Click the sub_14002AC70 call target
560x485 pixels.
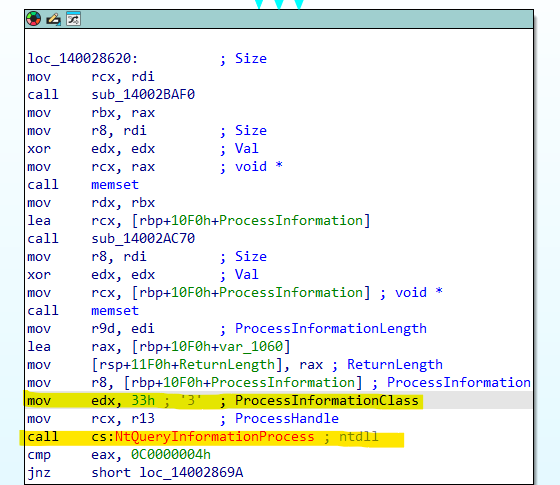pos(143,239)
